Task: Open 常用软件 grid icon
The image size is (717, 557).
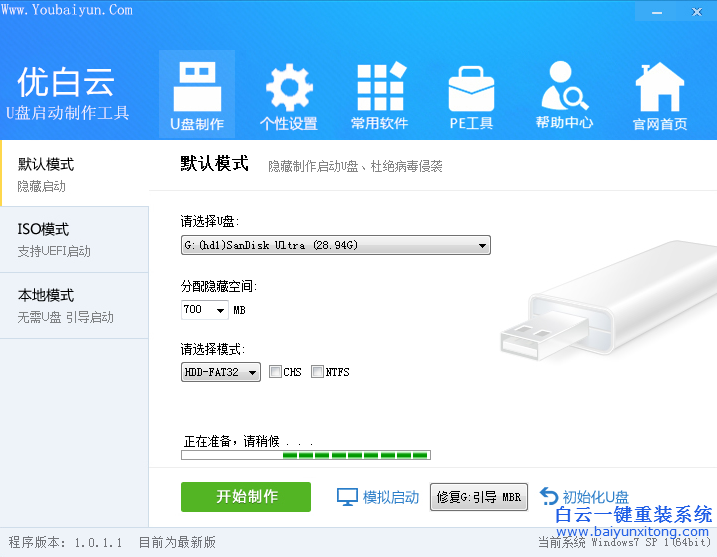Action: [381, 86]
